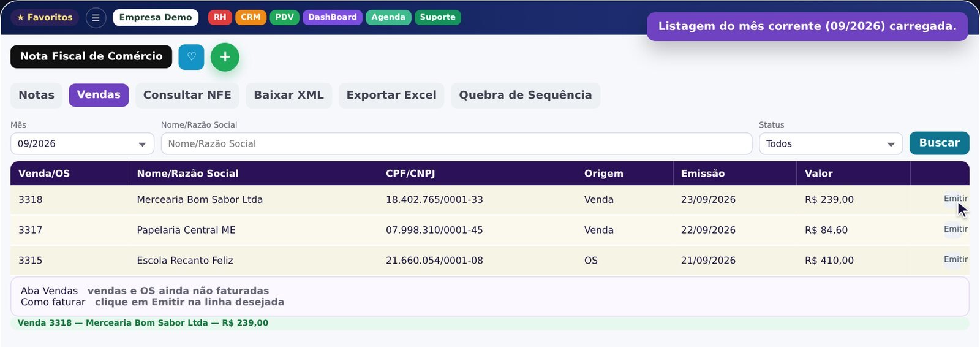The height and width of the screenshot is (347, 980).
Task: Click the green Venda 3318 status bar
Action: pyautogui.click(x=490, y=323)
